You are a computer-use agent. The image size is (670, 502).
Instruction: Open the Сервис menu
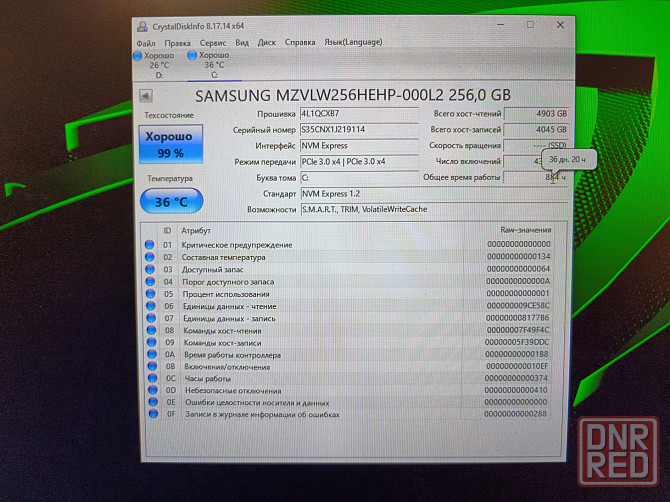point(212,43)
